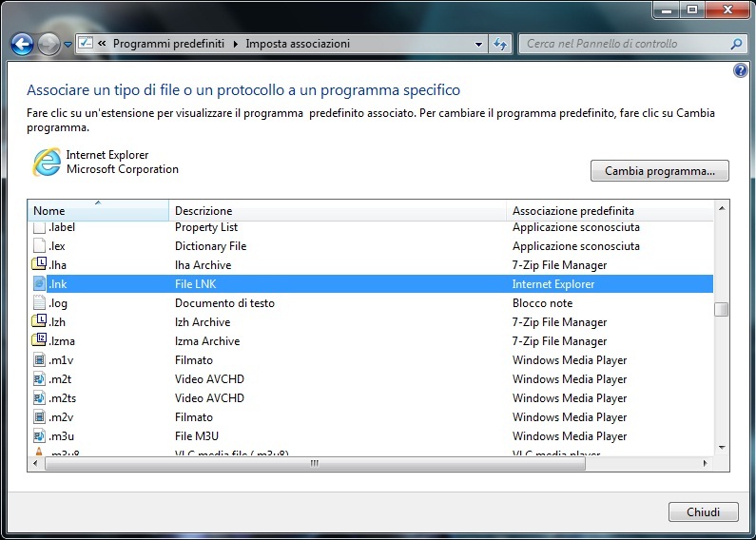This screenshot has width=756, height=540.
Task: Click the lzh Archive description
Action: point(203,321)
